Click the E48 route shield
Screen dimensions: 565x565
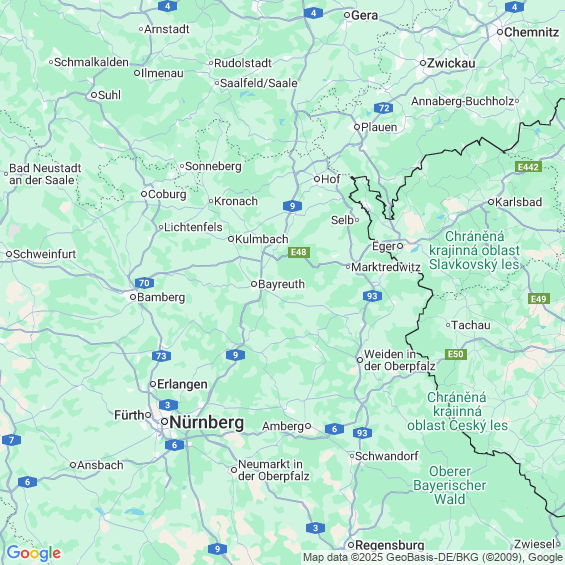[x=299, y=252]
